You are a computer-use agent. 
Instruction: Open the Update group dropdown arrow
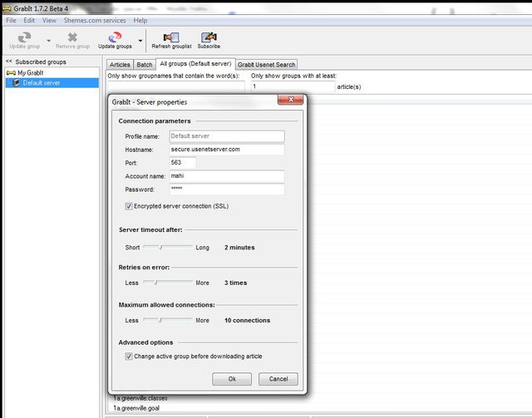point(49,41)
